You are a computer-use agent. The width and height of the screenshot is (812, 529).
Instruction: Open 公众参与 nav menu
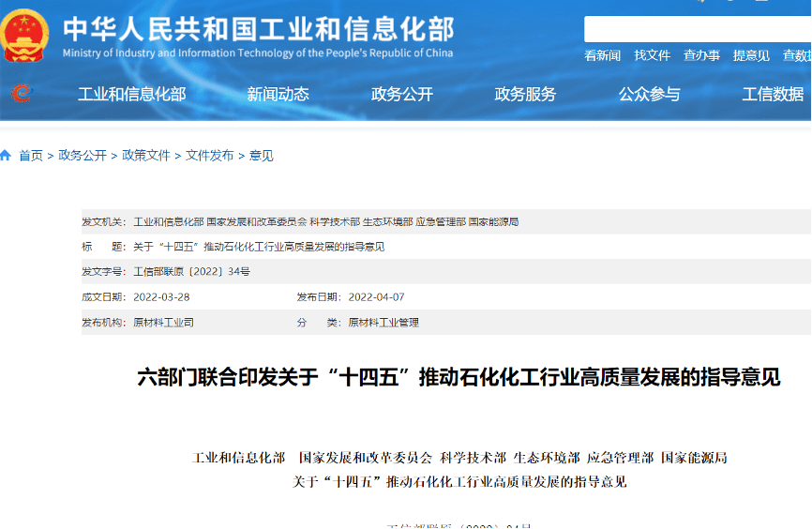coord(650,95)
